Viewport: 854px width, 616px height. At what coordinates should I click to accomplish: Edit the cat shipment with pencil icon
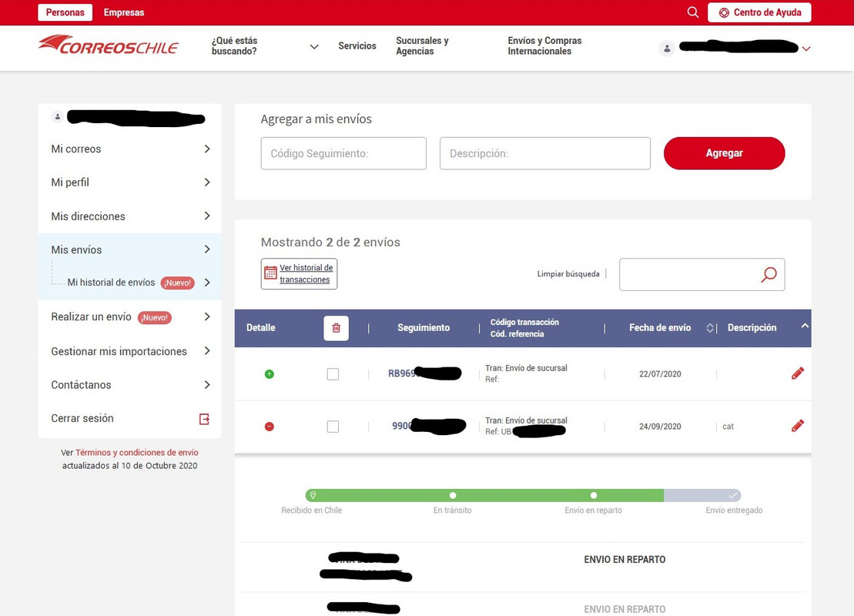[797, 425]
